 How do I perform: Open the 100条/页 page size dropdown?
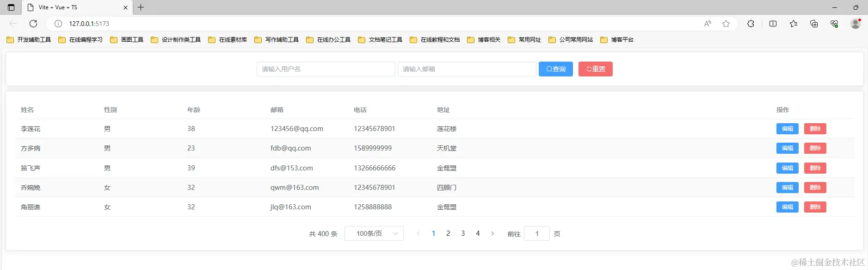[x=374, y=233]
